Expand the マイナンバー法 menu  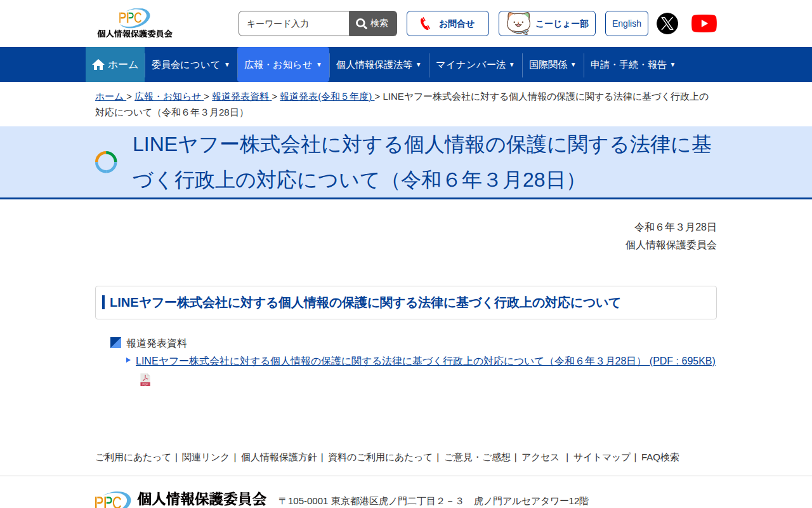point(476,65)
